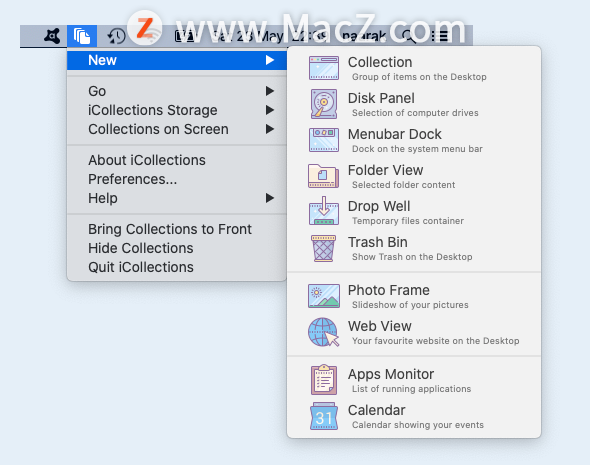The height and width of the screenshot is (465, 590).
Task: Choose the Trash Bin basket icon
Action: click(324, 248)
